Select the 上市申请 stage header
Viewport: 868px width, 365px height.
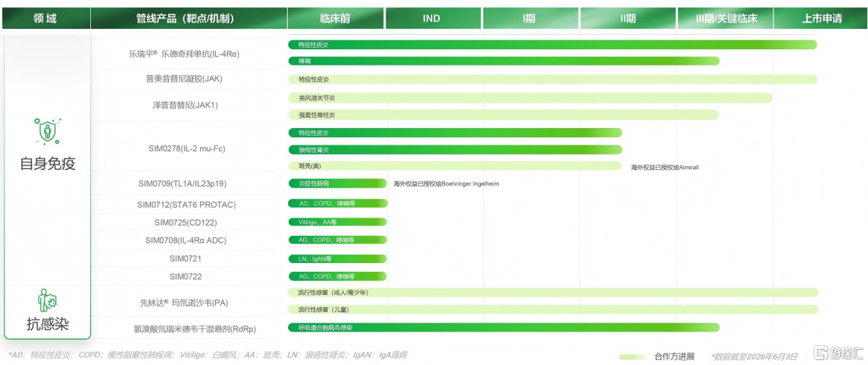[820, 19]
